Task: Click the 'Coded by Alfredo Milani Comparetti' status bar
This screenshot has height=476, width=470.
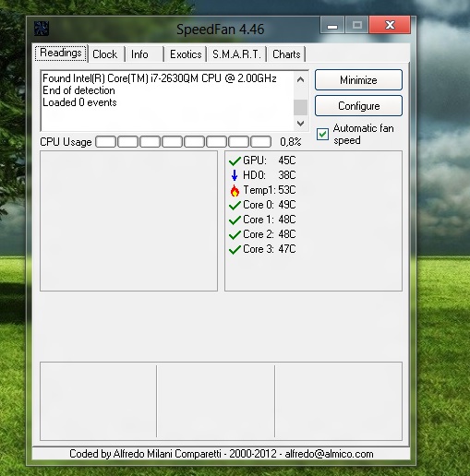Action: (x=221, y=454)
